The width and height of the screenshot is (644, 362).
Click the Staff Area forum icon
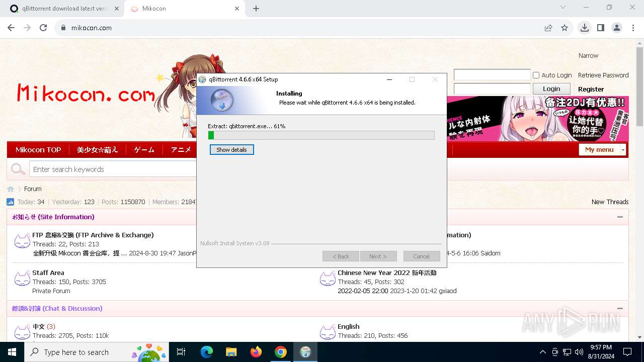(22, 279)
